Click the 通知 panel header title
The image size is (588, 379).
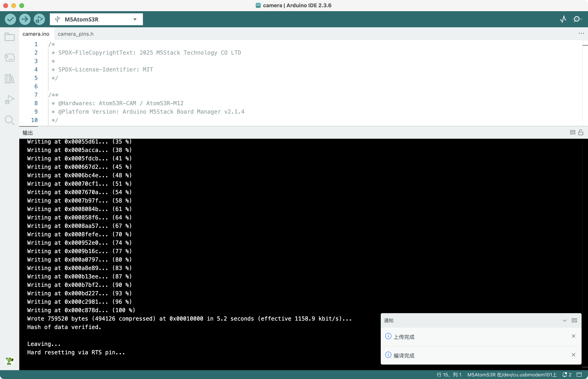point(389,320)
